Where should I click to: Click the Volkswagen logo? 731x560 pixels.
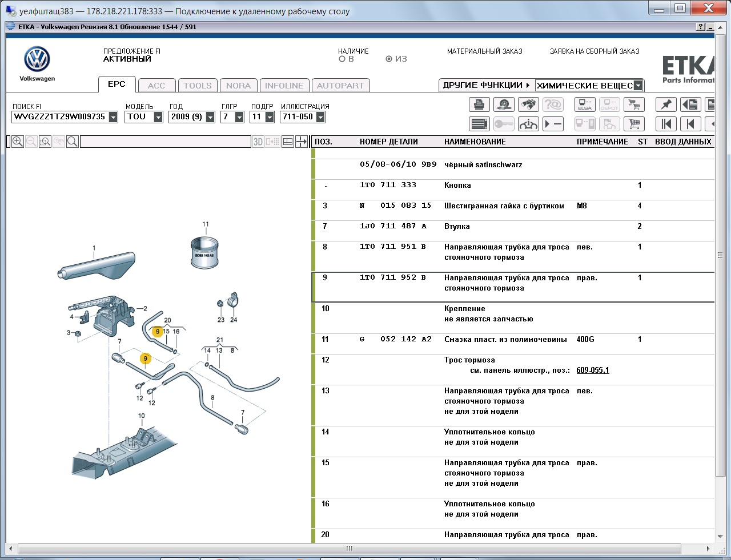[x=37, y=59]
